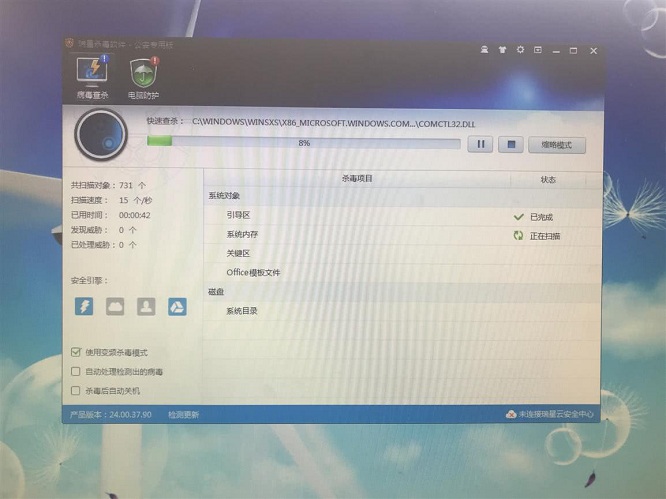666x499 pixels.
Task: Enable 自动处理检测出的病毒 checkbox
Action: [76, 371]
